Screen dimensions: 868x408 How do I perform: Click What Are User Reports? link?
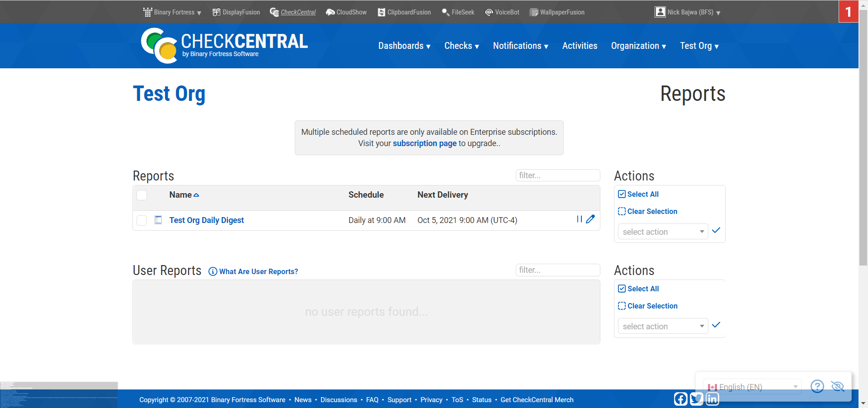click(x=258, y=271)
